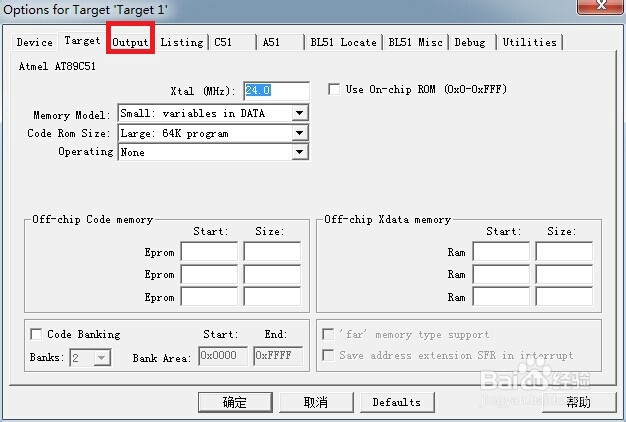This screenshot has height=422, width=626.
Task: Open the BL51 Locate tab
Action: [x=343, y=42]
